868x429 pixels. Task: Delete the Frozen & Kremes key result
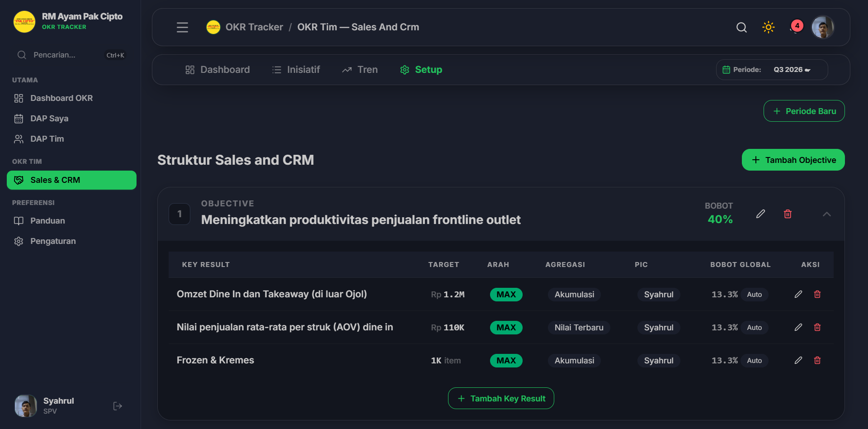[x=817, y=360]
